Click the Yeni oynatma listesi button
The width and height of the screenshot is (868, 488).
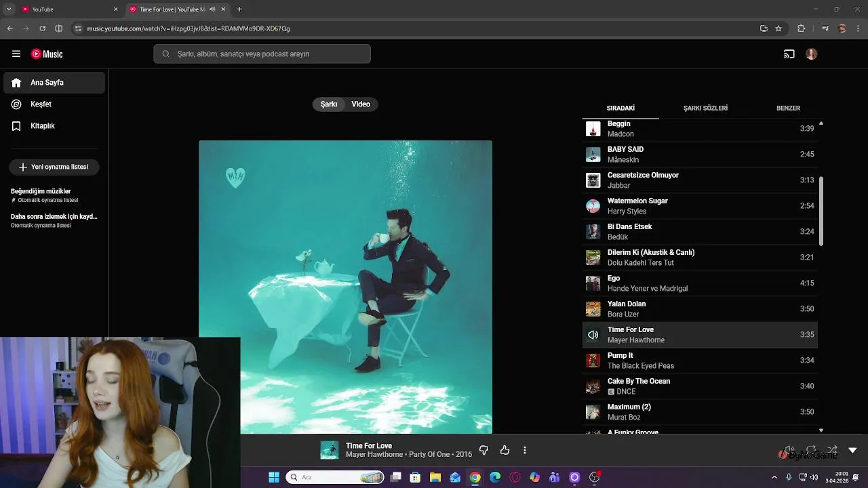point(54,167)
